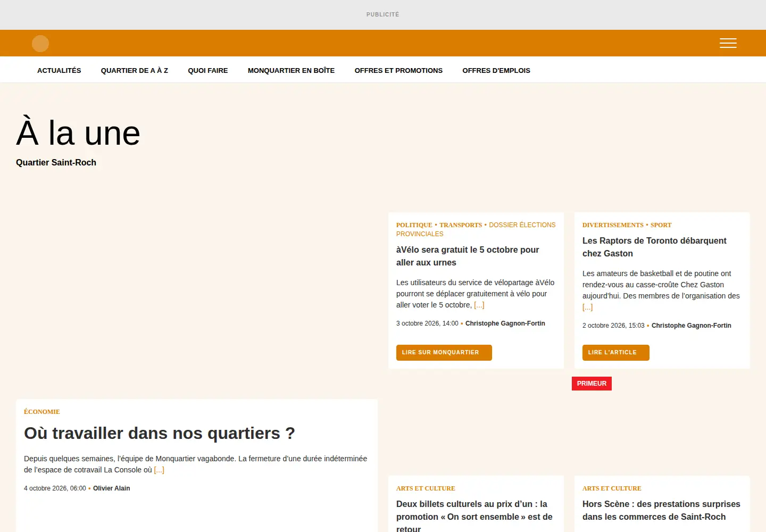Click the Divertissements category tag

coord(613,225)
